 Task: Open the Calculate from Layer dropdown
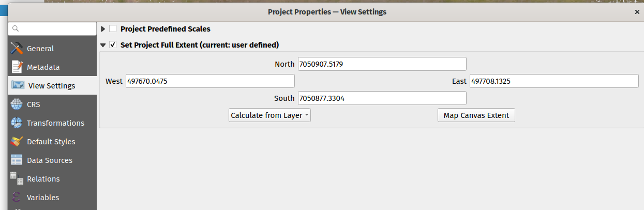point(269,115)
